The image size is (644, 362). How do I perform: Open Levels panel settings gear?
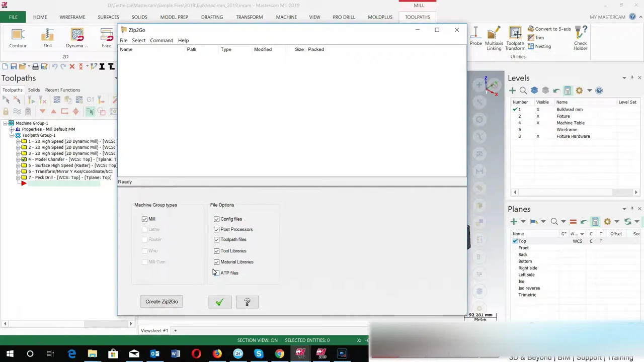[579, 90]
